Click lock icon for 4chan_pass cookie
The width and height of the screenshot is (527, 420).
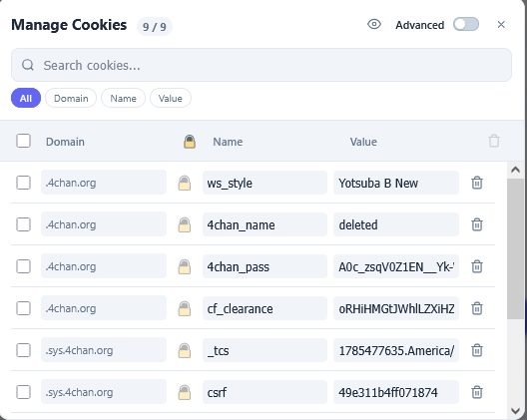click(x=185, y=266)
